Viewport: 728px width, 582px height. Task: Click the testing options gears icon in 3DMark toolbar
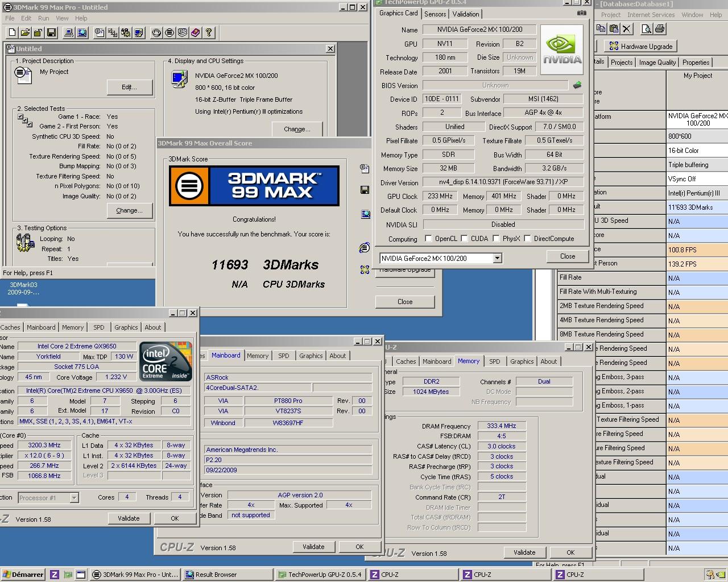click(126, 32)
